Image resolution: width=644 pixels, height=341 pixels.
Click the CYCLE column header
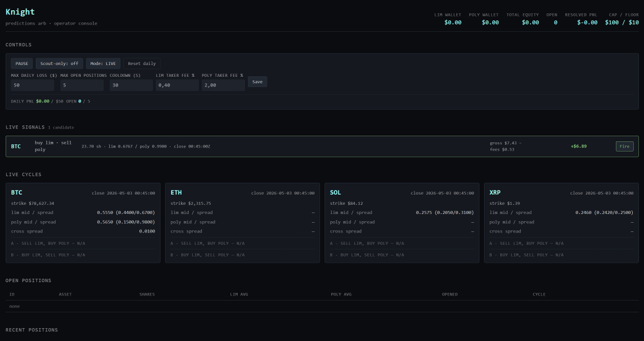(539, 294)
